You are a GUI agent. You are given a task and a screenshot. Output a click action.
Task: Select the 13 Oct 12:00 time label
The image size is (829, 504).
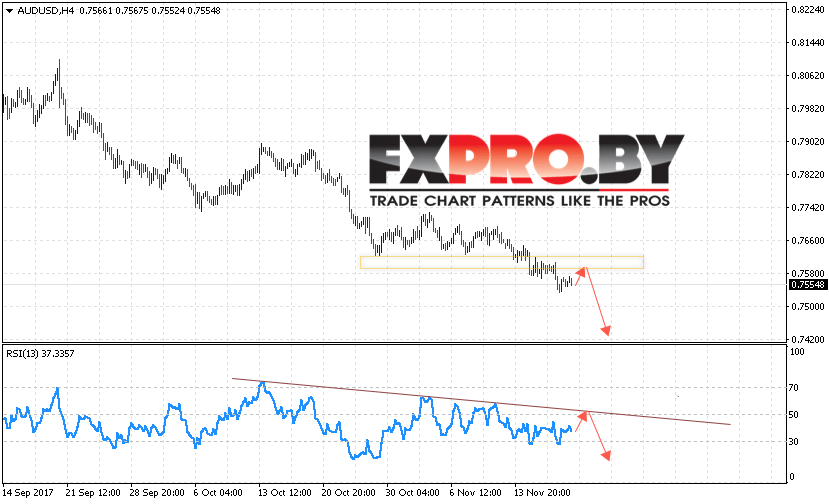[x=285, y=492]
